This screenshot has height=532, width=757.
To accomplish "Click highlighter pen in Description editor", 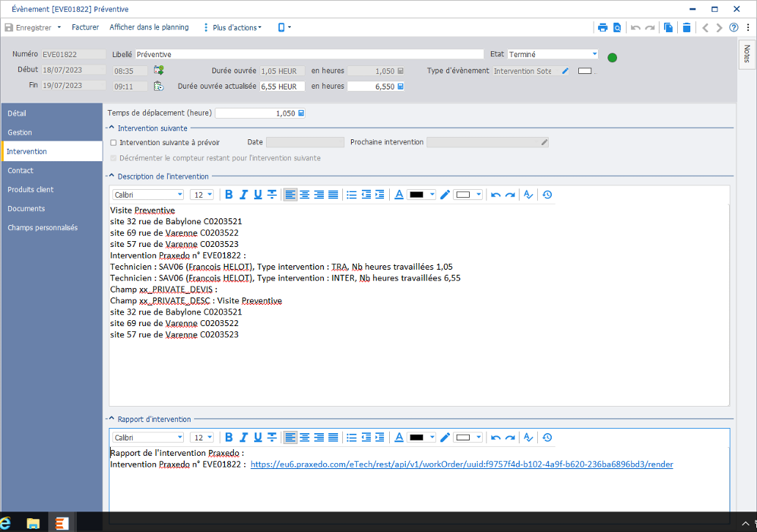I will (445, 194).
